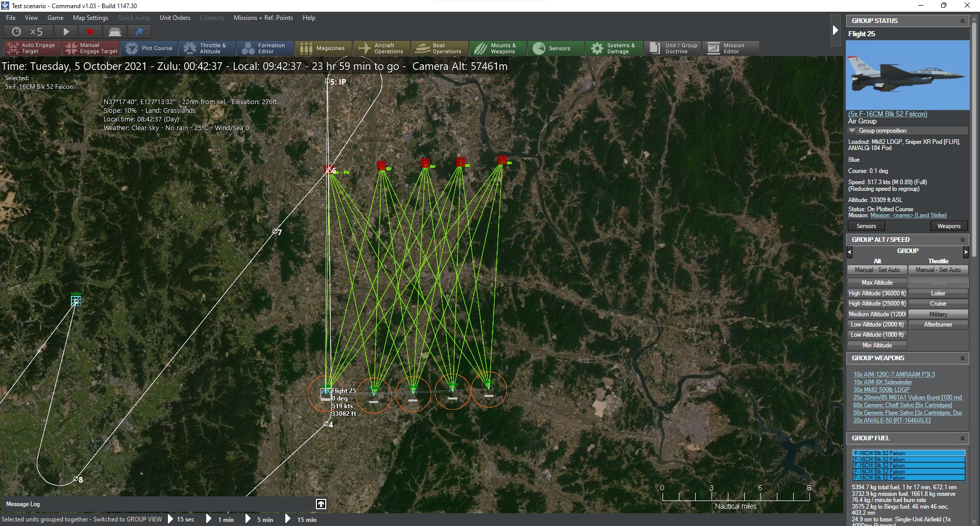Collapse the GROUP WEAPONS section
Image resolution: width=980 pixels, height=526 pixels.
pyautogui.click(x=963, y=358)
